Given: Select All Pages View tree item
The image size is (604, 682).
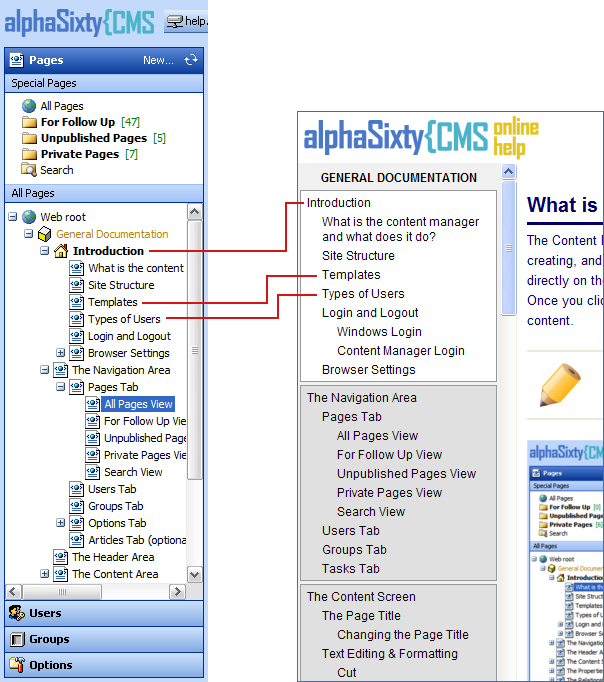Looking at the screenshot, I should [x=138, y=405].
